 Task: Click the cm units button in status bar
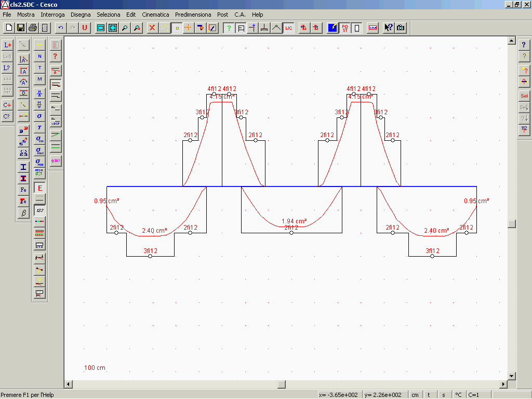(415, 395)
